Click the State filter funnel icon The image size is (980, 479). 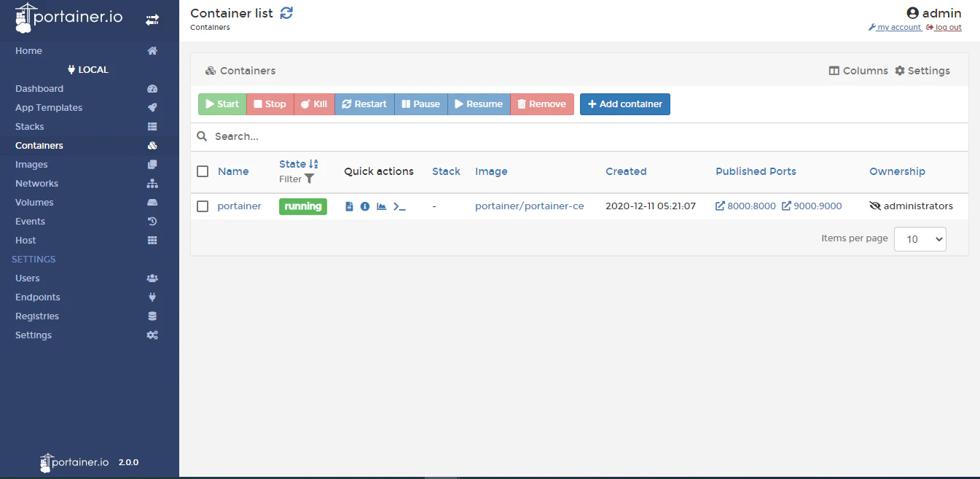[x=310, y=179]
